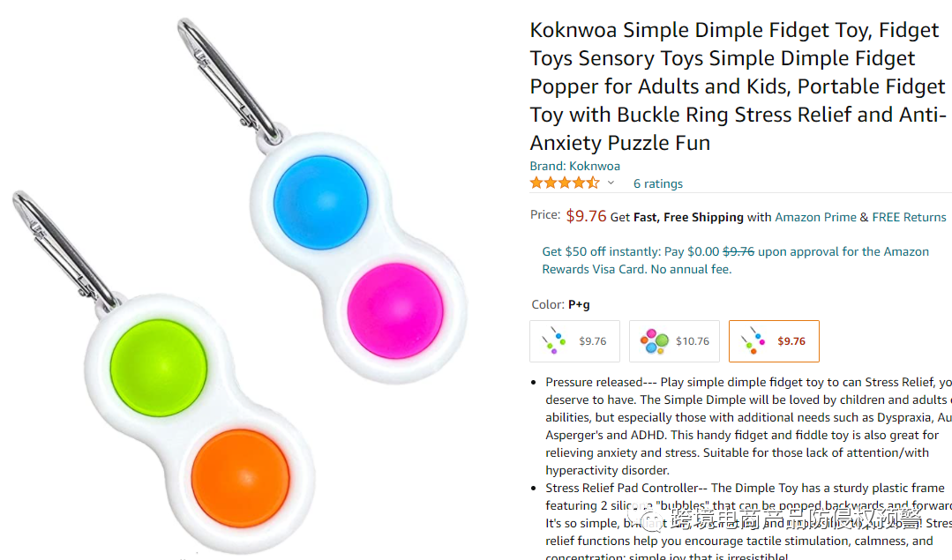The height and width of the screenshot is (560, 952).
Task: Select the highlighted P+g $9.76 swatch
Action: [774, 341]
